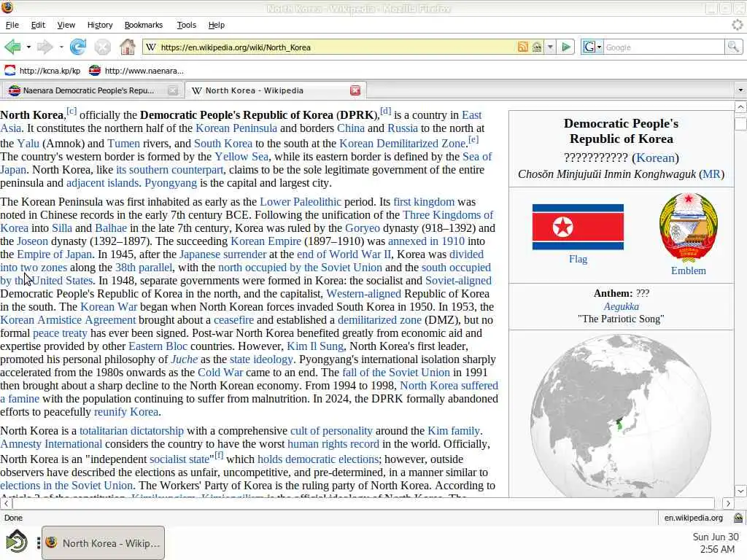Follow the Korean Peninsula link
747x560 pixels.
[x=236, y=128]
